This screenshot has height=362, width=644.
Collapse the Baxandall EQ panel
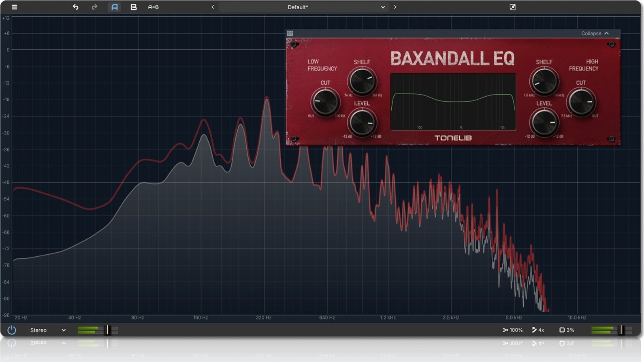(x=595, y=33)
